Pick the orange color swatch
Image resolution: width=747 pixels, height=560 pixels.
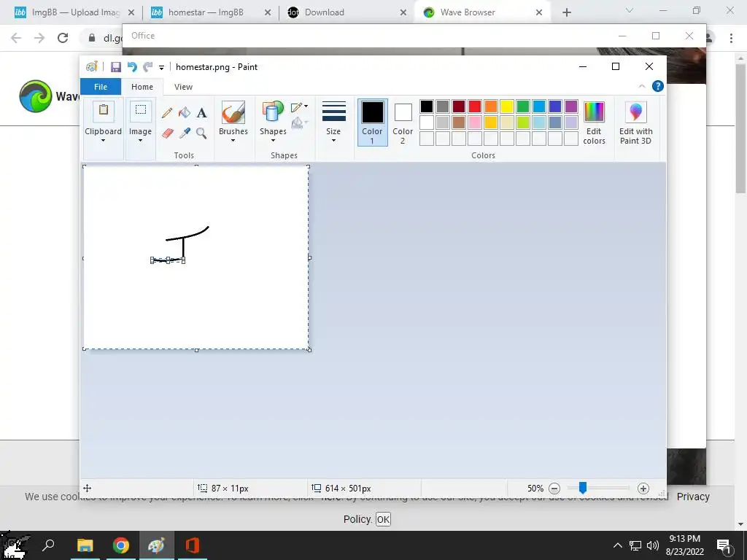[x=491, y=106]
